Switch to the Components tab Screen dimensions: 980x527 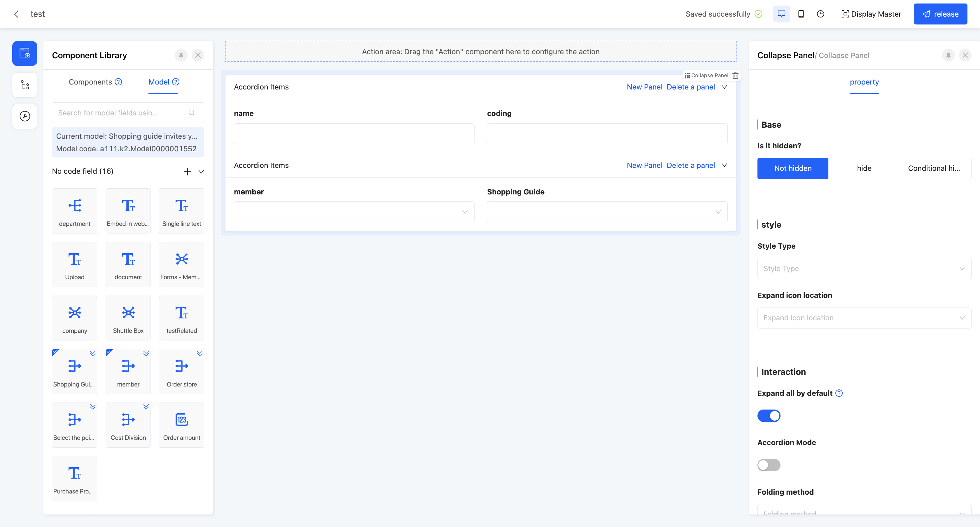pos(90,82)
